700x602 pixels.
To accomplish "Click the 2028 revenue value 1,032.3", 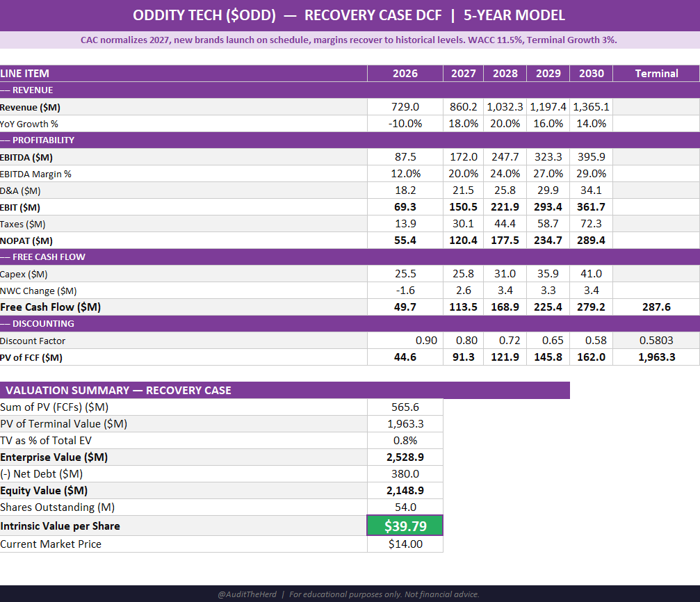I will pos(505,107).
